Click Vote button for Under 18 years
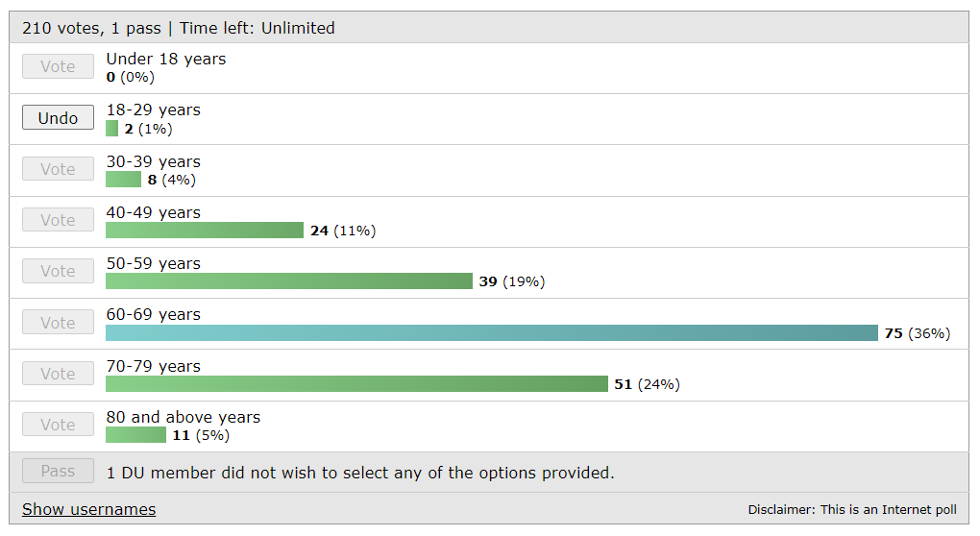The height and width of the screenshot is (536, 980). point(58,66)
